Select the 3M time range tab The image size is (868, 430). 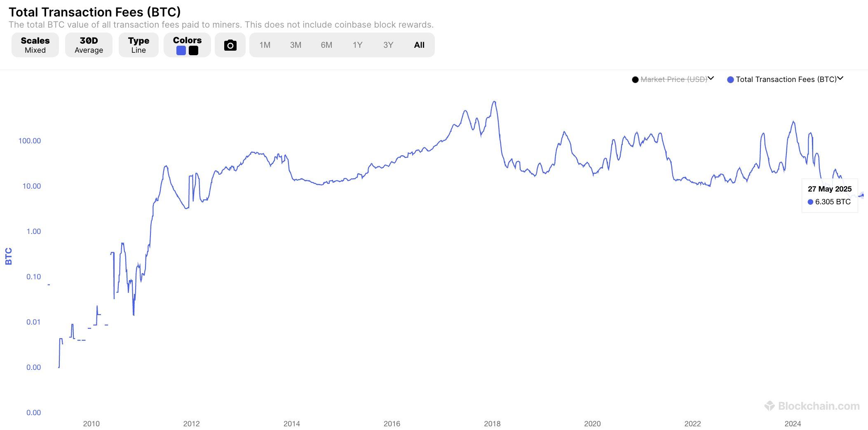pyautogui.click(x=296, y=45)
